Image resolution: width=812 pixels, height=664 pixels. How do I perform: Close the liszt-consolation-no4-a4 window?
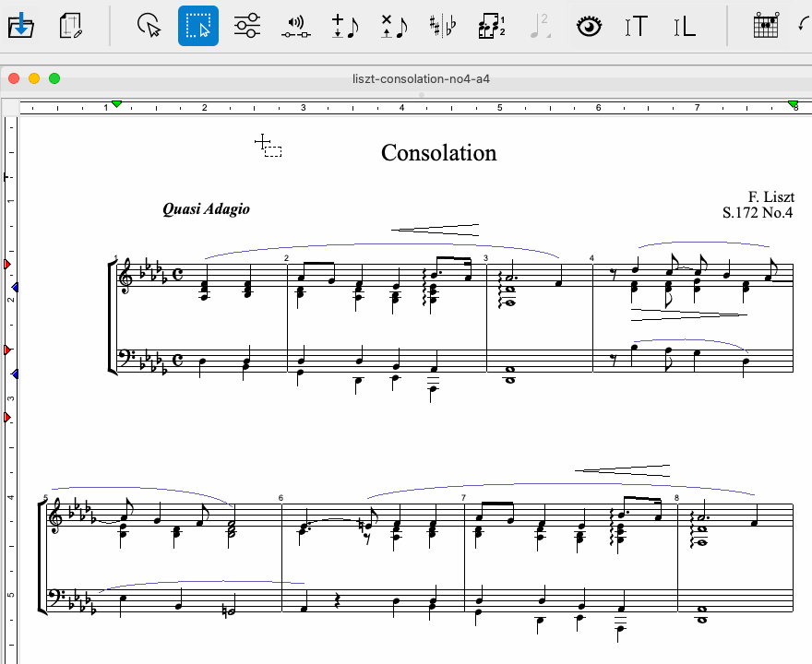point(14,78)
